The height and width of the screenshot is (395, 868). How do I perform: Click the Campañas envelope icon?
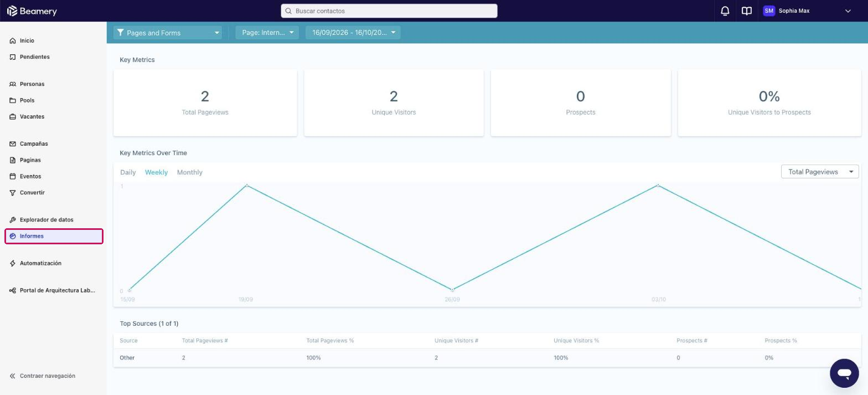tap(13, 144)
